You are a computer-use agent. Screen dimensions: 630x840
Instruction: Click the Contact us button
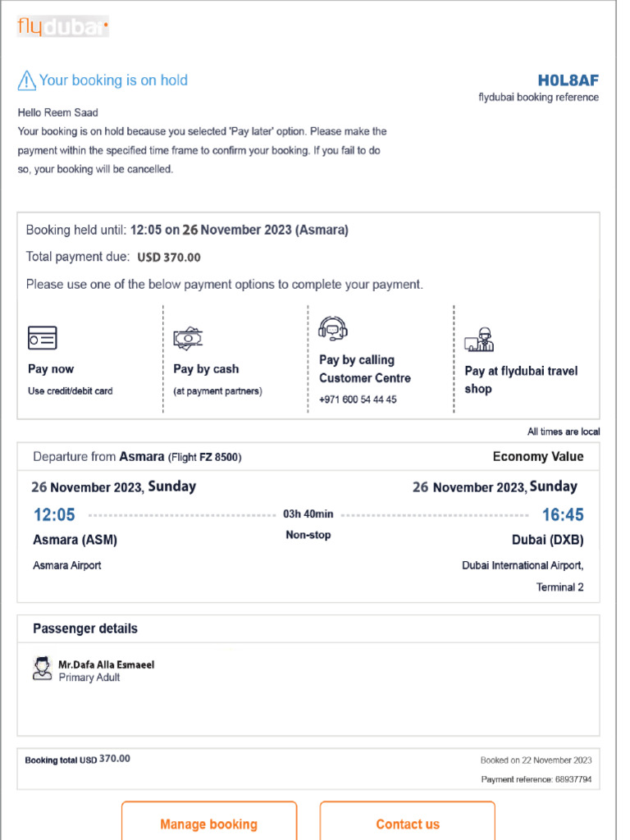pyautogui.click(x=408, y=822)
